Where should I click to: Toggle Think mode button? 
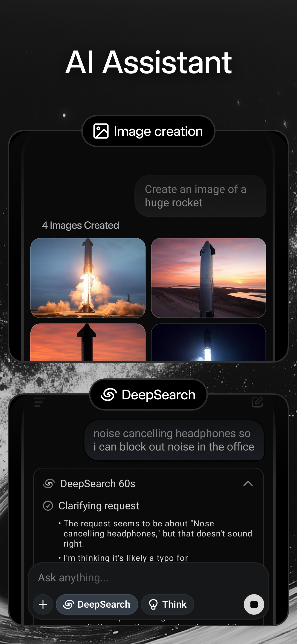(x=168, y=604)
